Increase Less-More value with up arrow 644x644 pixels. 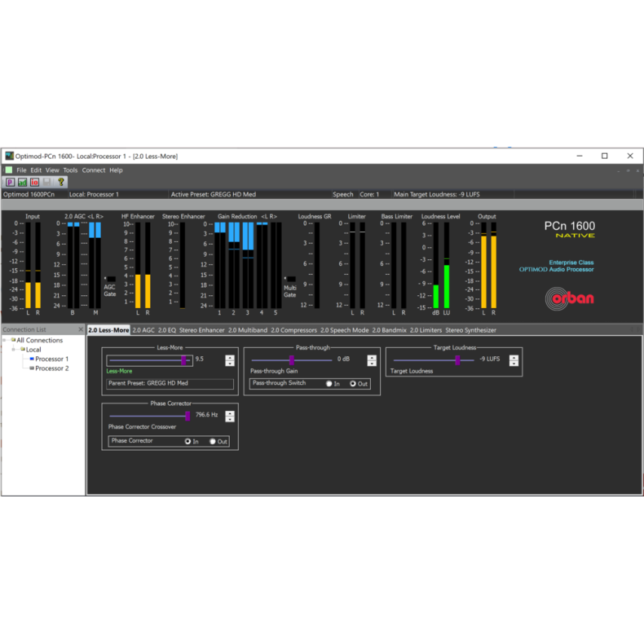(230, 358)
